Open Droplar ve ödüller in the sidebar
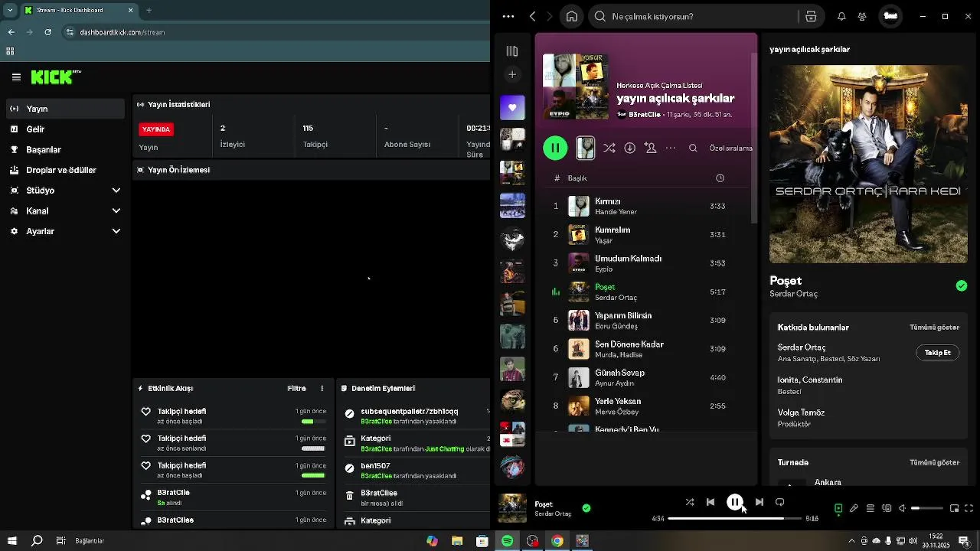980x551 pixels. [x=64, y=170]
